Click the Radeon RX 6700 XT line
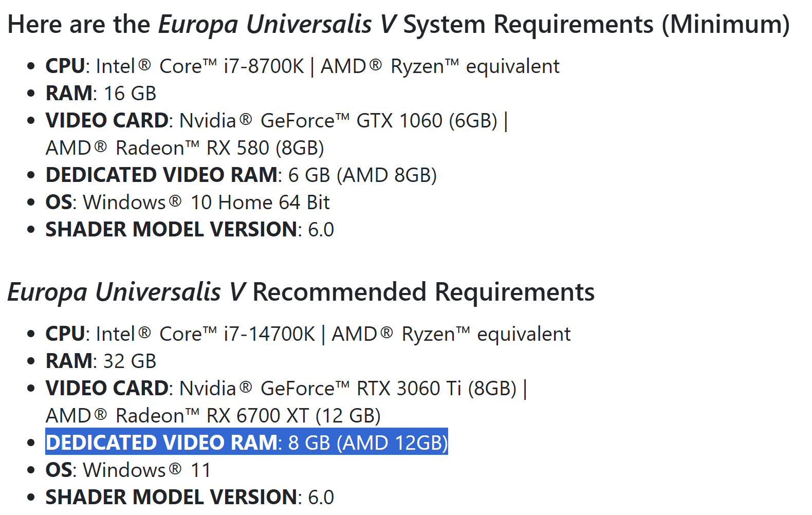The width and height of the screenshot is (812, 515). point(213,416)
